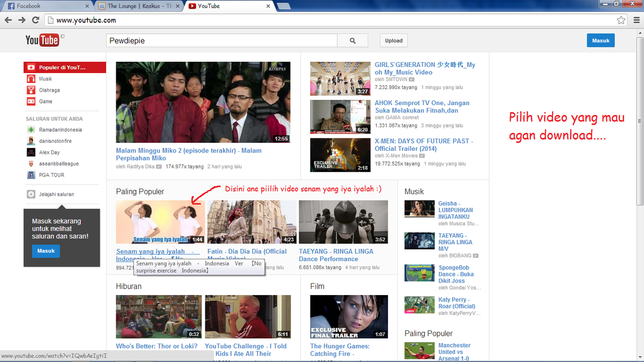The height and width of the screenshot is (362, 644).
Task: Open X-MEN Days of Future Past trailer link
Action: [424, 145]
